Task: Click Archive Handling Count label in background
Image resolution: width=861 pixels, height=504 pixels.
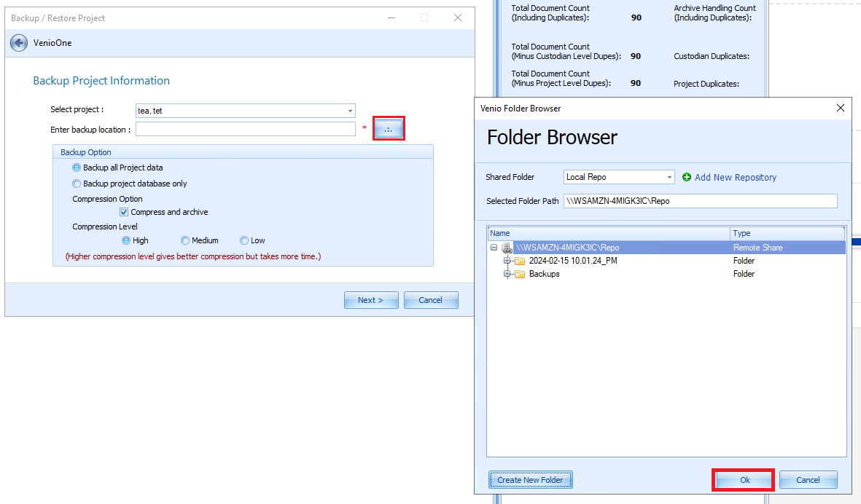Action: (714, 12)
